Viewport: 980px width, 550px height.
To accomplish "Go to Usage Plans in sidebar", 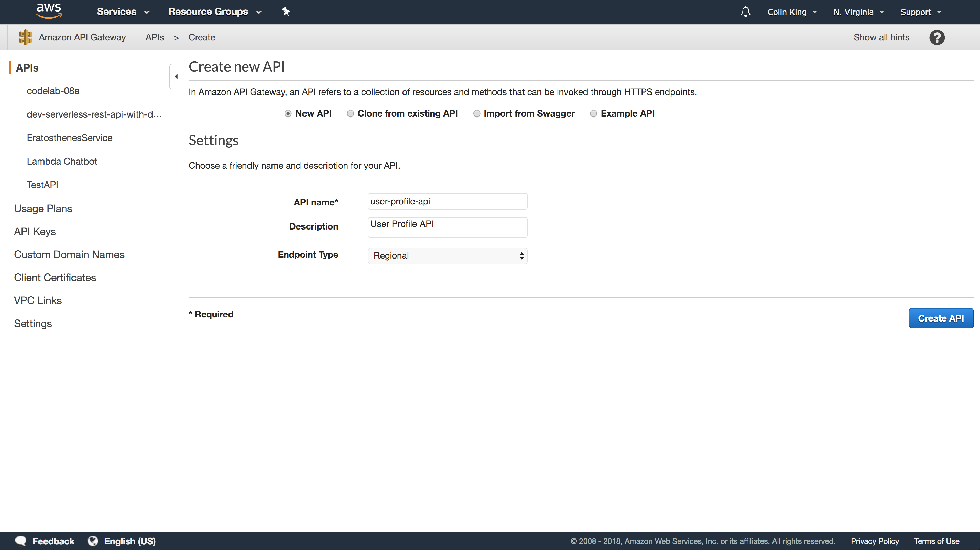I will tap(43, 208).
